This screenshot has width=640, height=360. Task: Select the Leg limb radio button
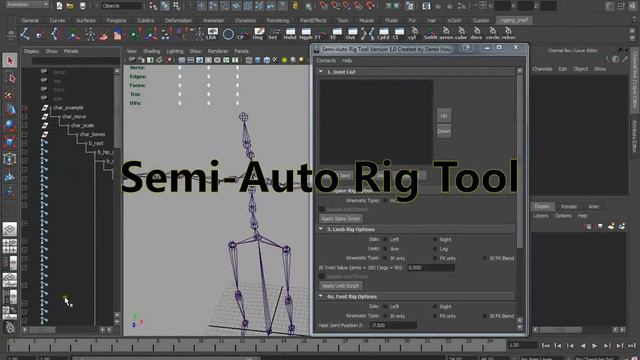point(435,249)
